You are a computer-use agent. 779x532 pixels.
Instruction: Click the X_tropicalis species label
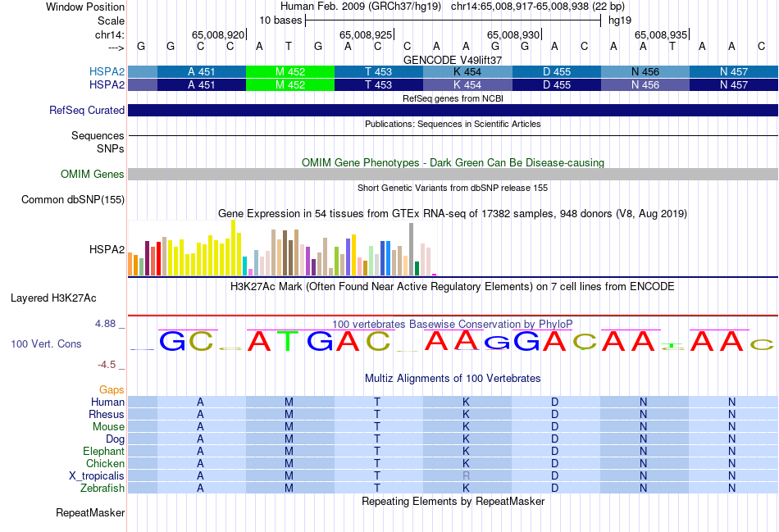pyautogui.click(x=97, y=476)
